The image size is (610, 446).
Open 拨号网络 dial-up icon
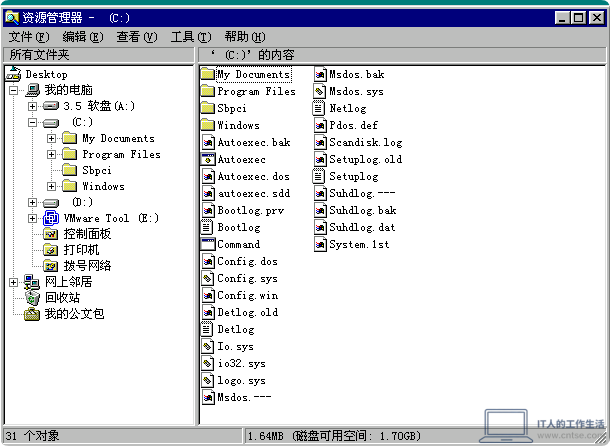(51, 266)
